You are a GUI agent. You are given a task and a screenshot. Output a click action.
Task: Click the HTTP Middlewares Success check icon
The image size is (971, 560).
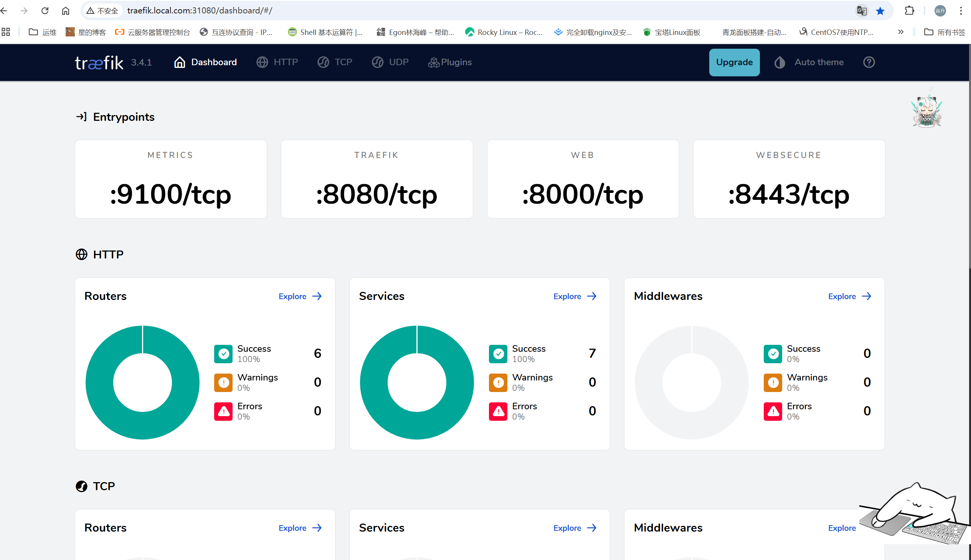pos(773,354)
